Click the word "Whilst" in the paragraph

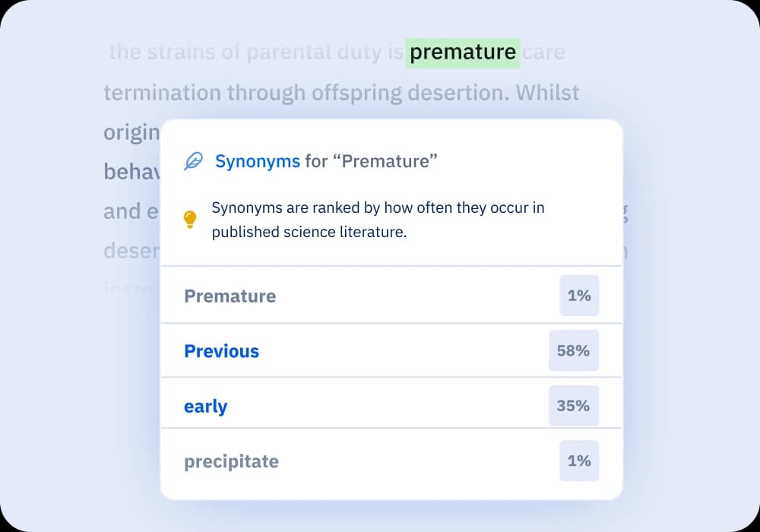[547, 93]
